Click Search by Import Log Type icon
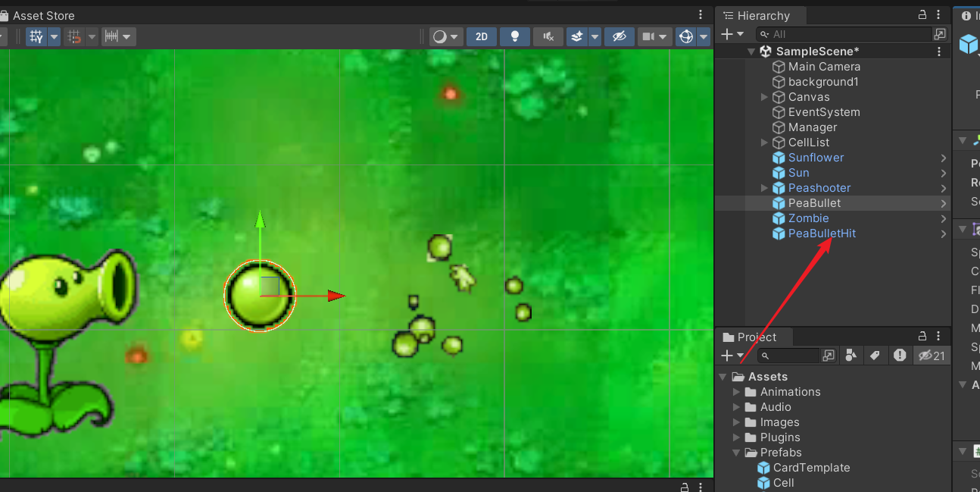Image resolution: width=980 pixels, height=492 pixels. tap(900, 356)
